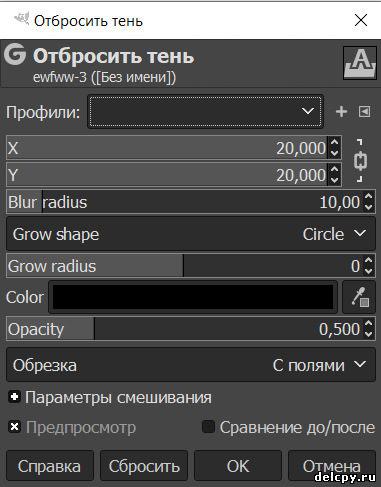Open the Профили dropdown list
381x487 pixels.
pos(205,112)
